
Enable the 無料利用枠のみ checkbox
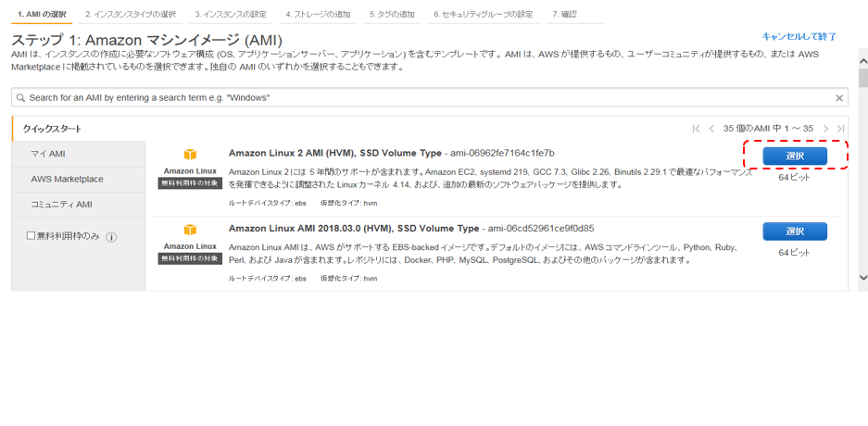coord(31,235)
